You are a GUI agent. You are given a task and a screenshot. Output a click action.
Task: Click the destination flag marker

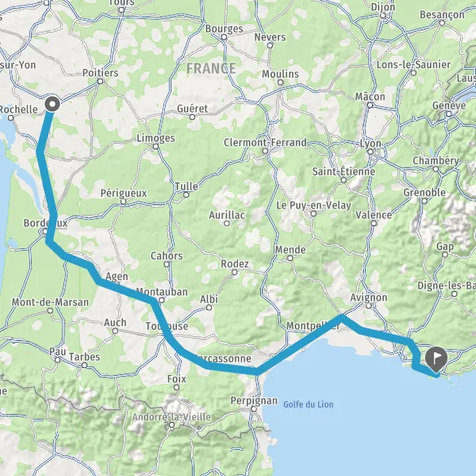[436, 359]
